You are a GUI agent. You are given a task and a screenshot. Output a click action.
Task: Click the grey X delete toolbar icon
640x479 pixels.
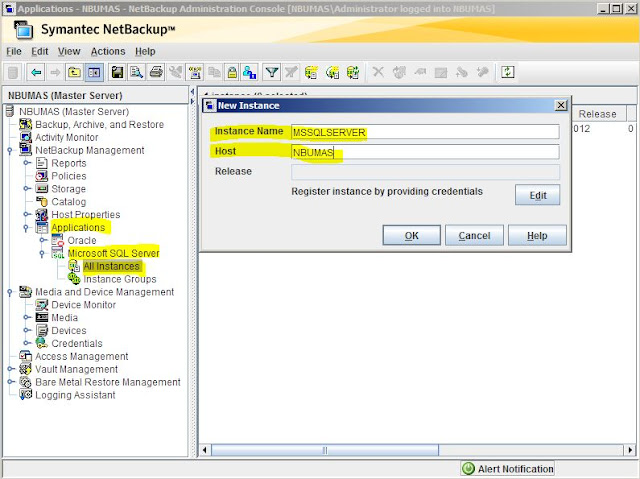click(x=378, y=73)
